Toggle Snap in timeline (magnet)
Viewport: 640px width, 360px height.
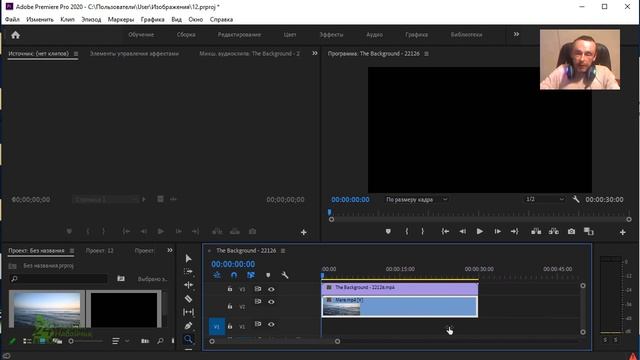click(234, 275)
